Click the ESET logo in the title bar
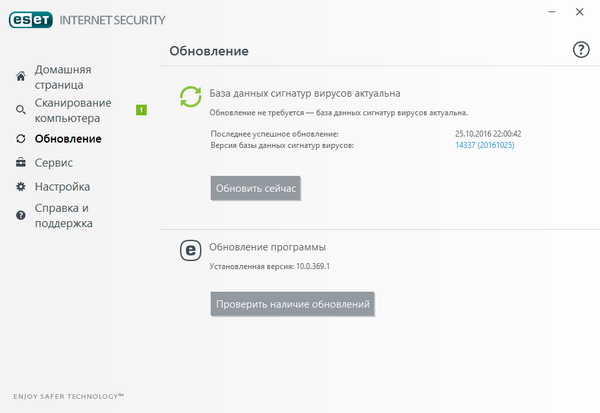Image resolution: width=600 pixels, height=413 pixels. (32, 19)
